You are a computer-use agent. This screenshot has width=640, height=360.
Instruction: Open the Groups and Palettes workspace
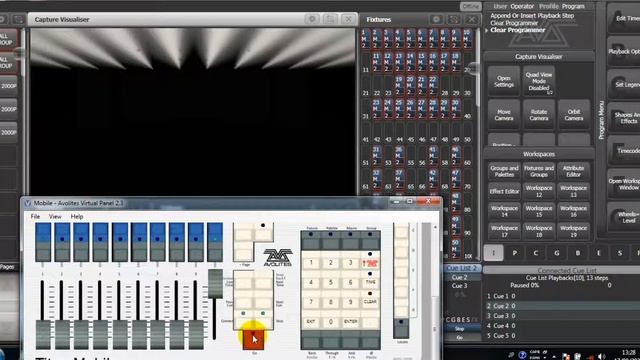(x=504, y=171)
